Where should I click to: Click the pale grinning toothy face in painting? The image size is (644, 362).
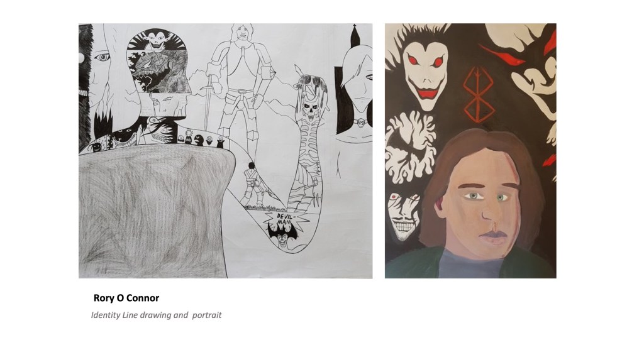coord(403,217)
